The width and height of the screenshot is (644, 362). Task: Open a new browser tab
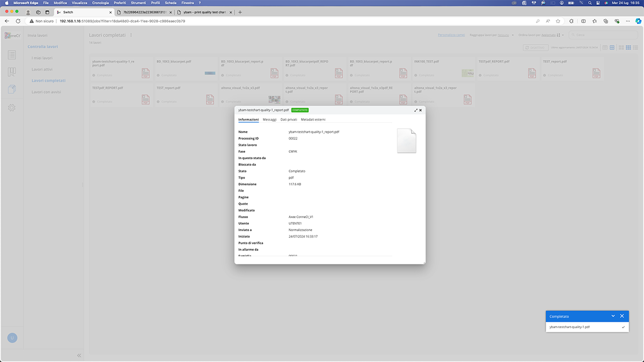pos(240,12)
